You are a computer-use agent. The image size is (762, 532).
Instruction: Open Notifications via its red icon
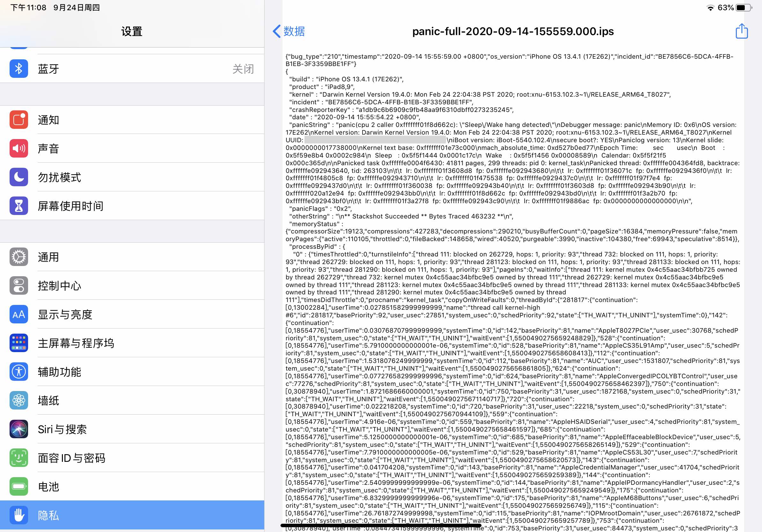tap(19, 120)
